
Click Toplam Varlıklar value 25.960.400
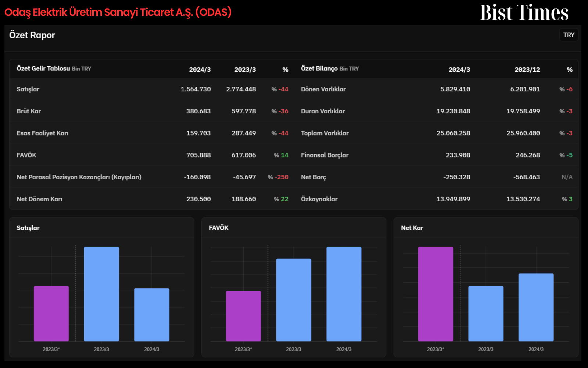tap(523, 133)
